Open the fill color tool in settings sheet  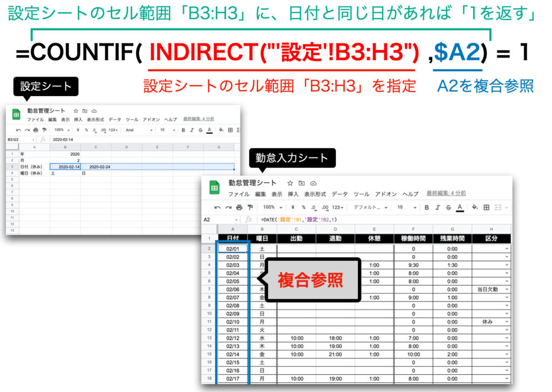[x=221, y=130]
